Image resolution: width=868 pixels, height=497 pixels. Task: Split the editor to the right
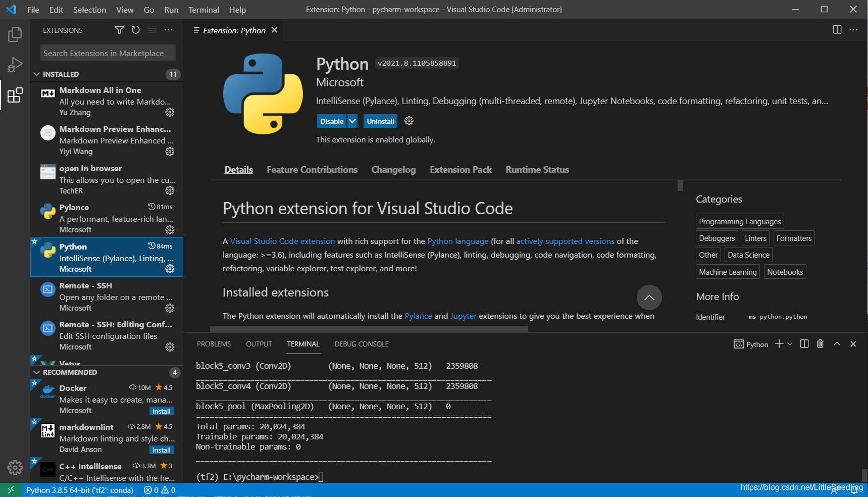click(837, 30)
